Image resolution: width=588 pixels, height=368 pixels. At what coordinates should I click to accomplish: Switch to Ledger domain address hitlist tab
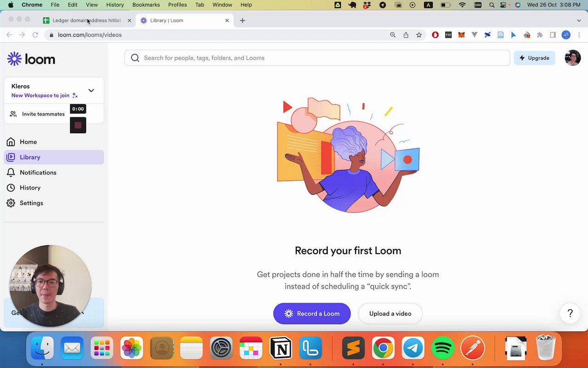click(x=86, y=20)
